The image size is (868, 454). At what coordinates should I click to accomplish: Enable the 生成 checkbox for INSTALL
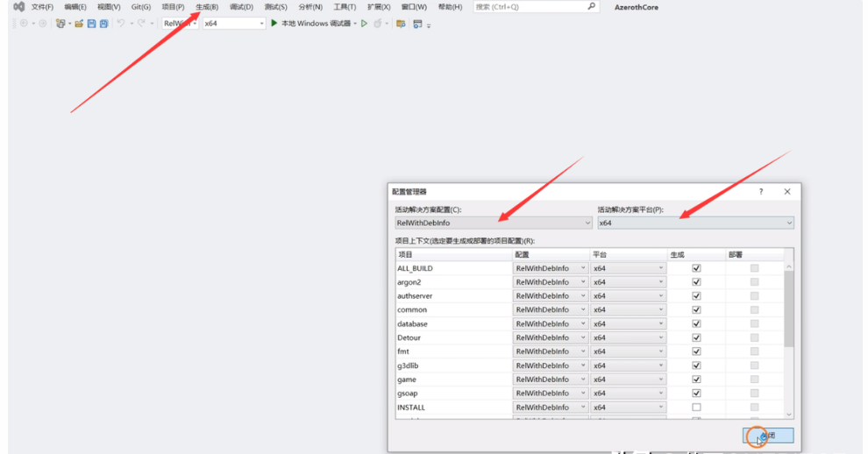click(696, 408)
